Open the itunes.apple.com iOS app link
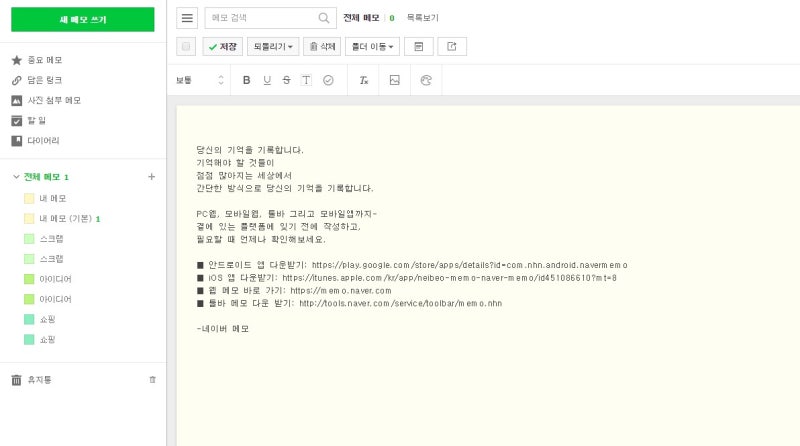 coord(449,278)
